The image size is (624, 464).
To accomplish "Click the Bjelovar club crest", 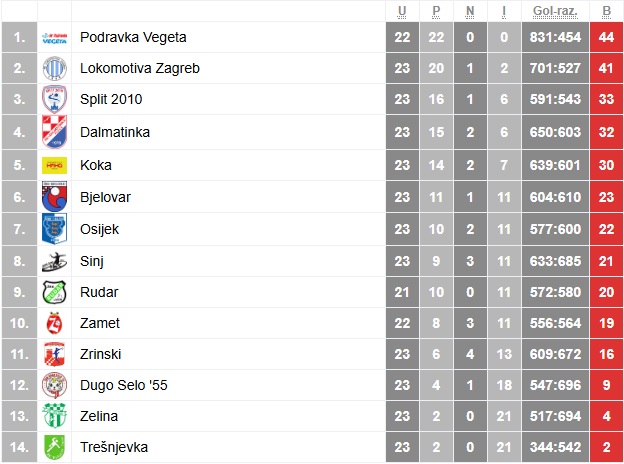I will [55, 197].
